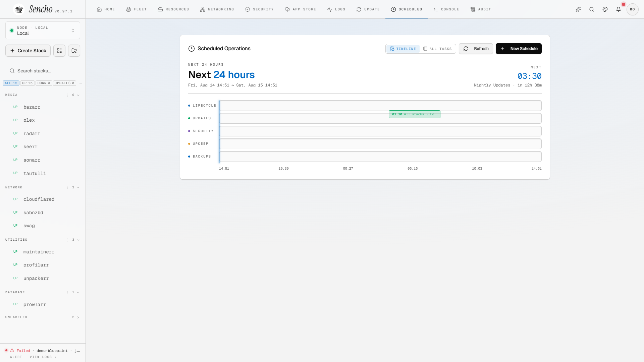Collapse the Network stack group
The width and height of the screenshot is (644, 362).
pos(78,188)
